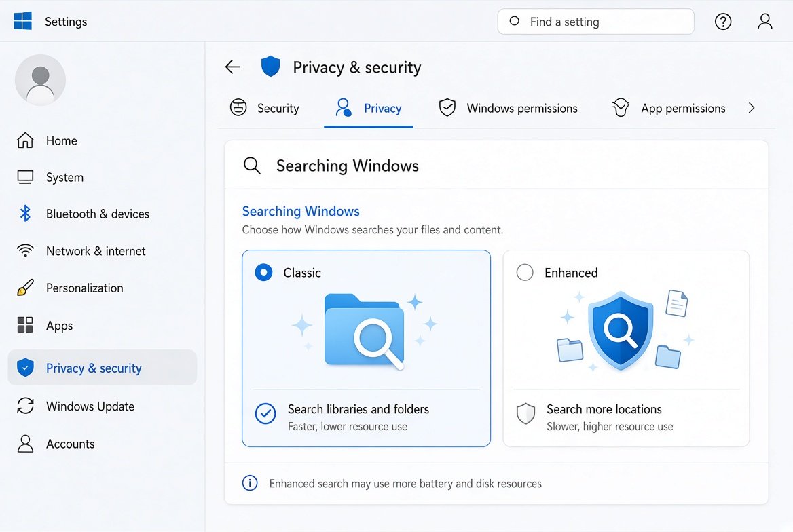Click the blue shield icon beside page title
This screenshot has height=532, width=793.
(271, 66)
